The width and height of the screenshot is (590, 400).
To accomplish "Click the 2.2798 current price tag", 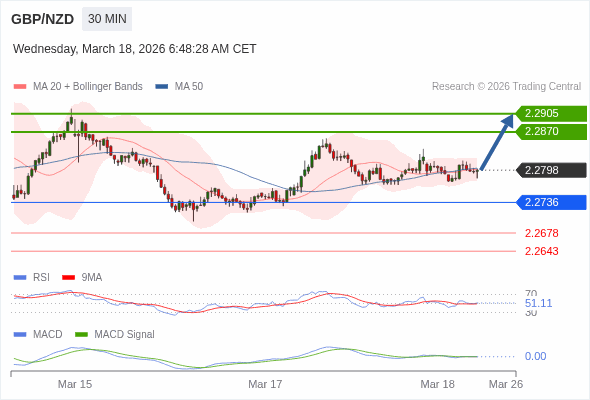I will click(551, 170).
